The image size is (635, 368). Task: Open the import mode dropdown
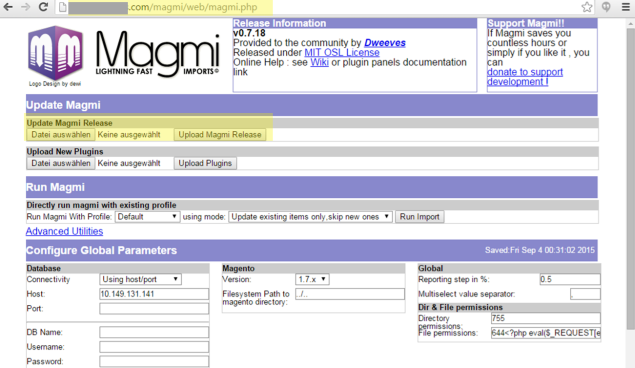(x=310, y=217)
